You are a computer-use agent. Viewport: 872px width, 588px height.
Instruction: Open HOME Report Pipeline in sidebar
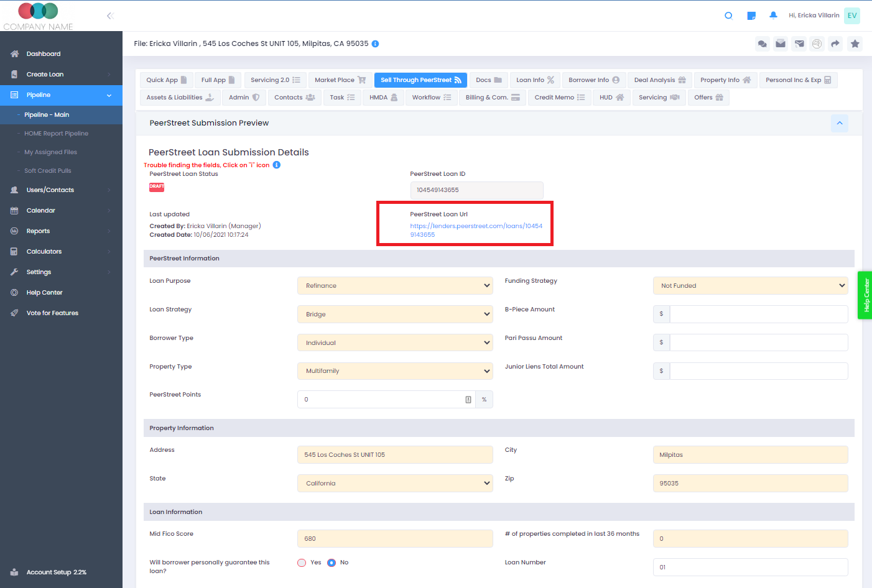[56, 134]
